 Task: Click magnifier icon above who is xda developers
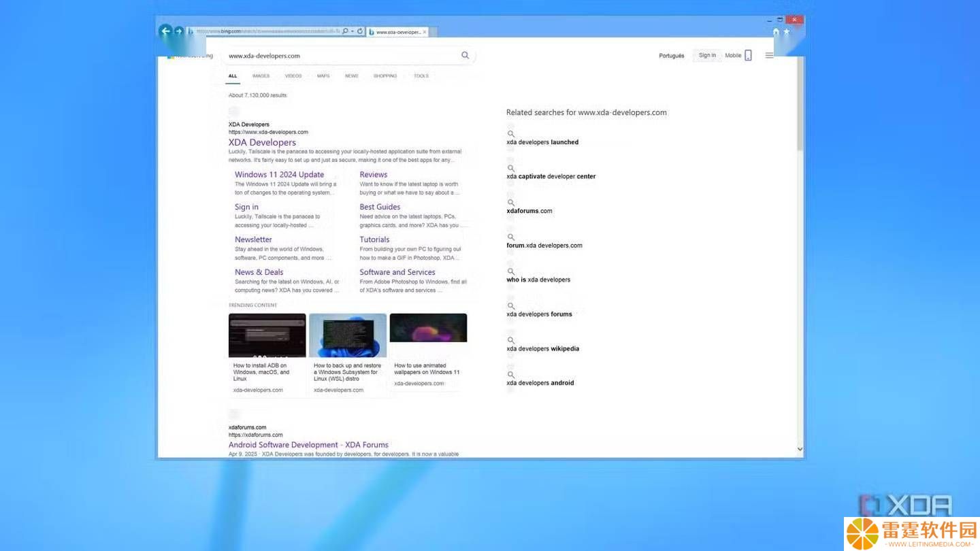[x=511, y=271]
